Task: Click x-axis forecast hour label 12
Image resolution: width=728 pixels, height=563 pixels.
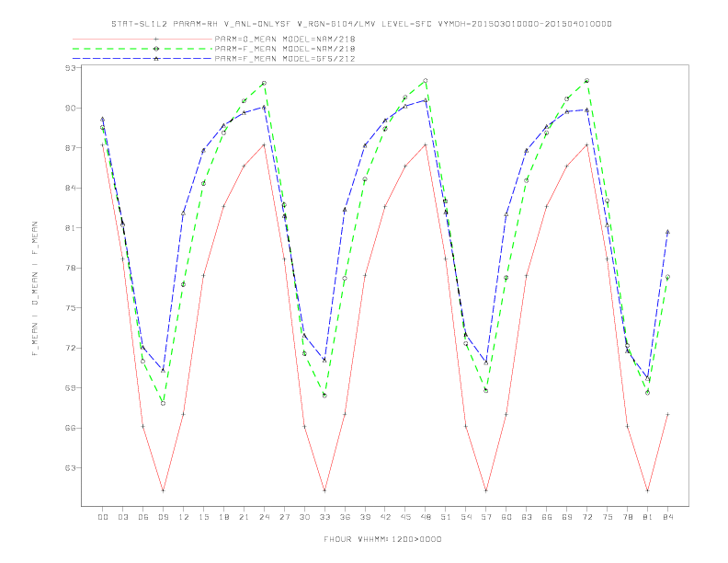Action: [x=184, y=517]
